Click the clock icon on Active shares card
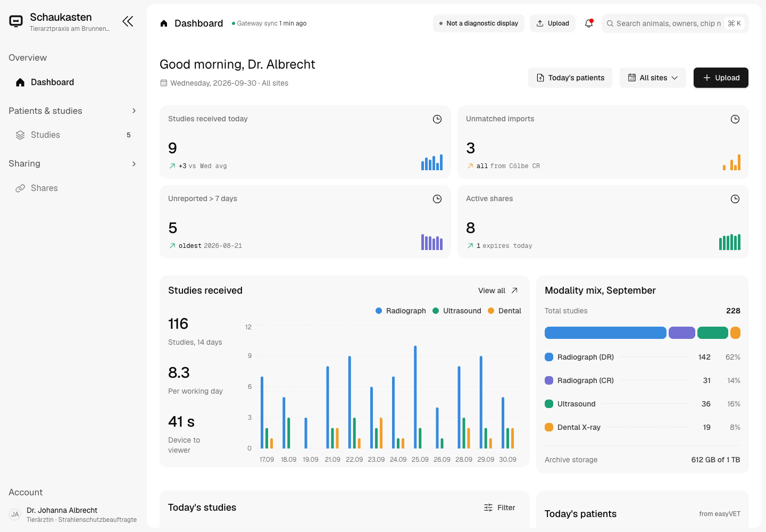The image size is (766, 532). (735, 199)
